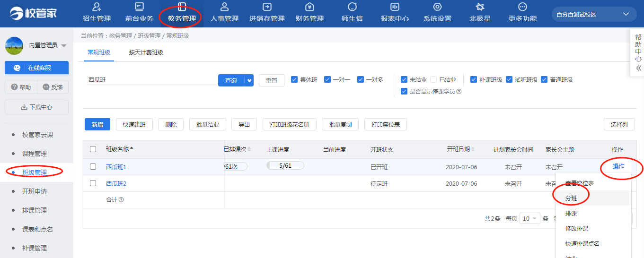Select the 西瓜班1 row checkbox
The height and width of the screenshot is (258, 644).
pyautogui.click(x=93, y=167)
